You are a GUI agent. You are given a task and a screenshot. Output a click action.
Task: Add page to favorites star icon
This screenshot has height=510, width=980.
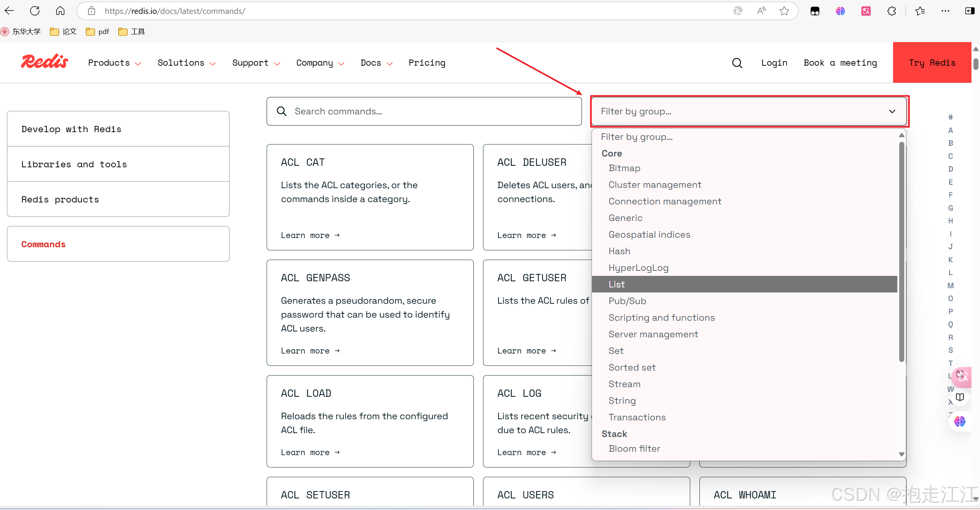(x=784, y=11)
